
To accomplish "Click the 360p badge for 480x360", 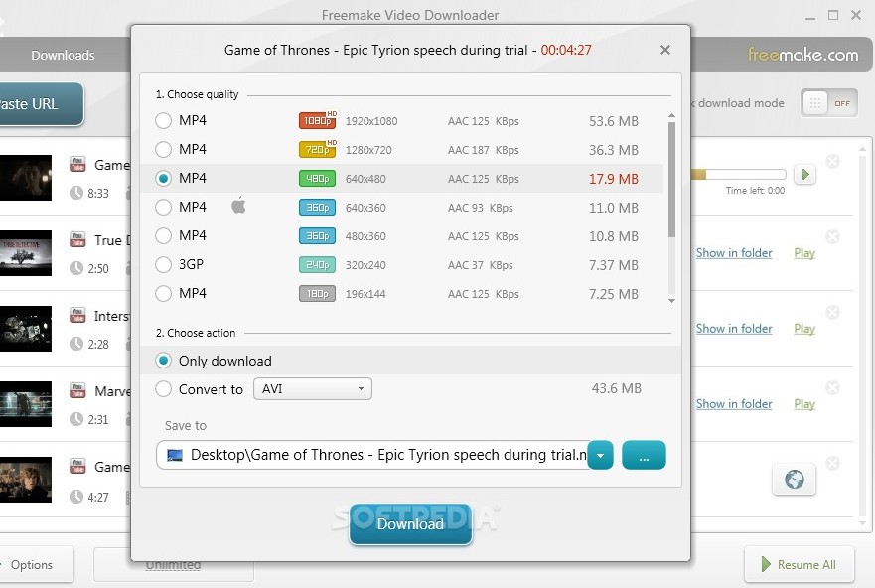I will [317, 236].
